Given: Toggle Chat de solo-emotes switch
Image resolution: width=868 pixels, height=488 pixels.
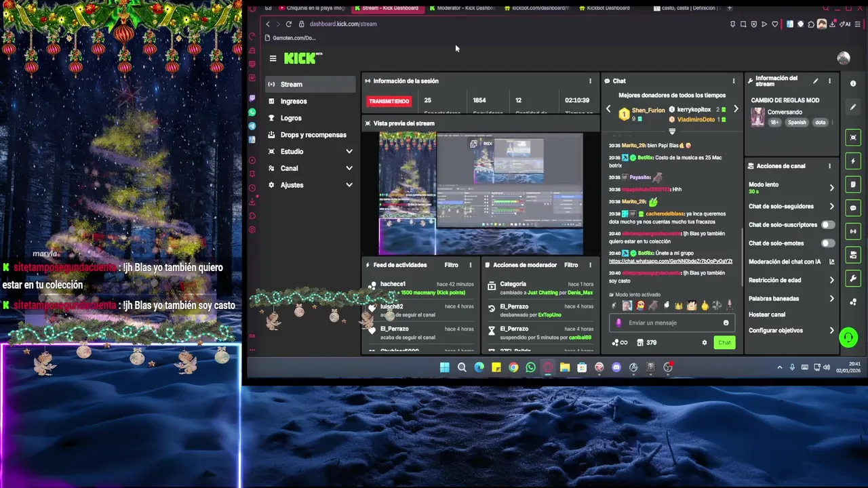Looking at the screenshot, I should click(x=828, y=243).
